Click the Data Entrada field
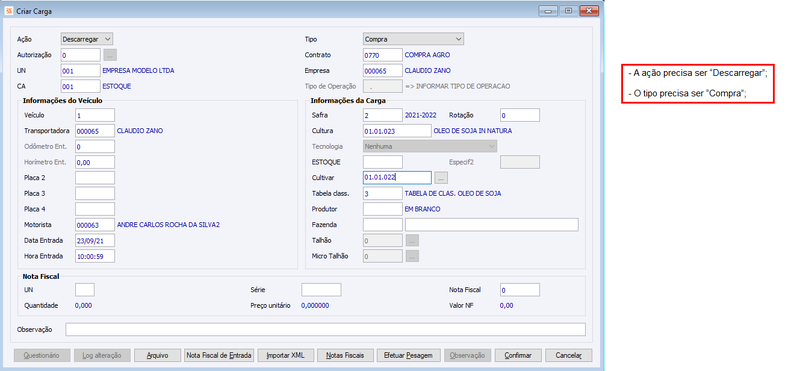The image size is (800, 371). coord(95,240)
